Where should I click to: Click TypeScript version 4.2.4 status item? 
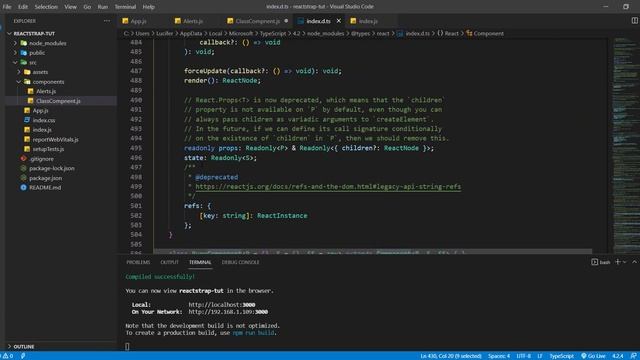[618, 356]
